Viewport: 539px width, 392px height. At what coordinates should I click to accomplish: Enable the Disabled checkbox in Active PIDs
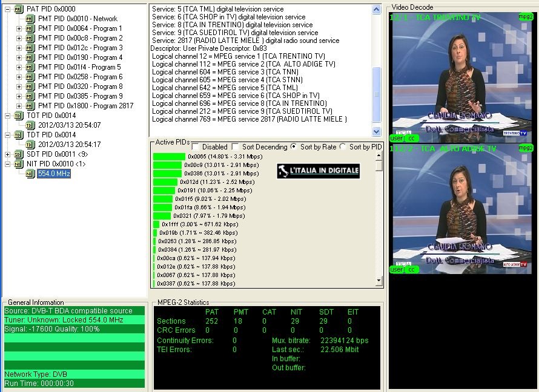point(196,146)
